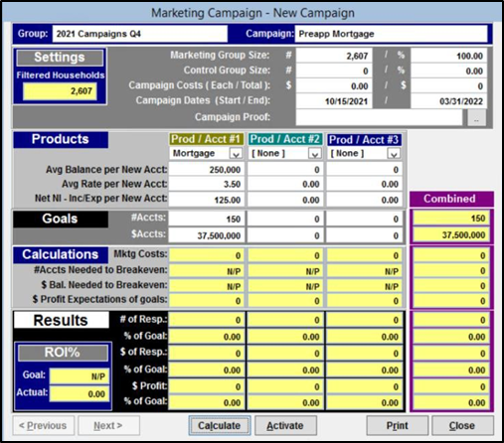Select the Campaign name field
Image resolution: width=504 pixels, height=443 pixels.
391,34
